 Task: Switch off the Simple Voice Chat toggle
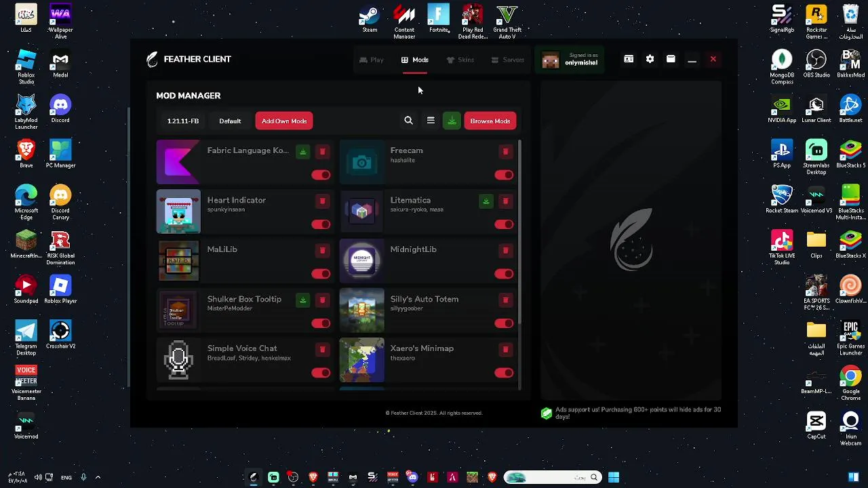321,373
